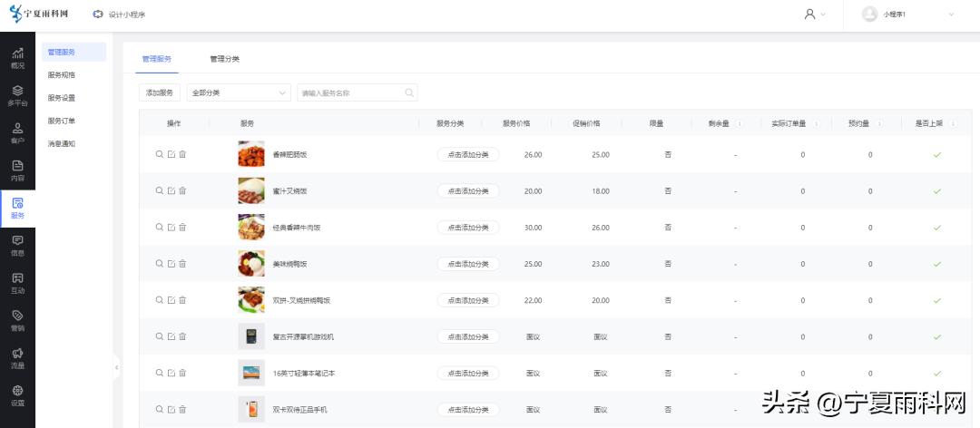Open the 设置 settings sidebar icon
The width and height of the screenshot is (980, 428).
point(17,395)
